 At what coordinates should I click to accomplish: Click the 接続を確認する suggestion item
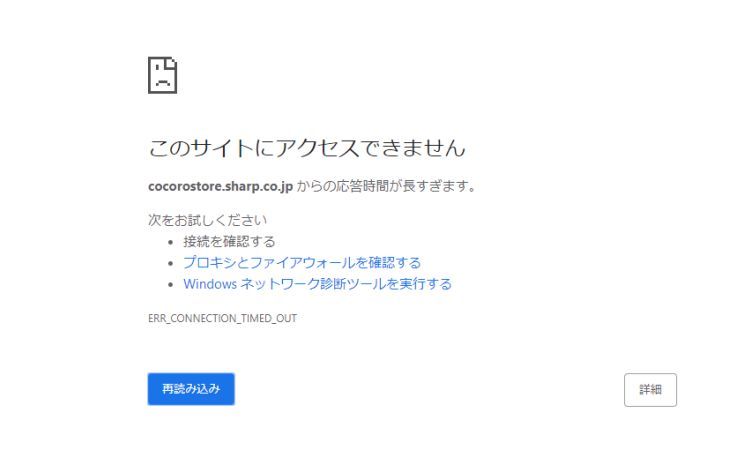[229, 241]
